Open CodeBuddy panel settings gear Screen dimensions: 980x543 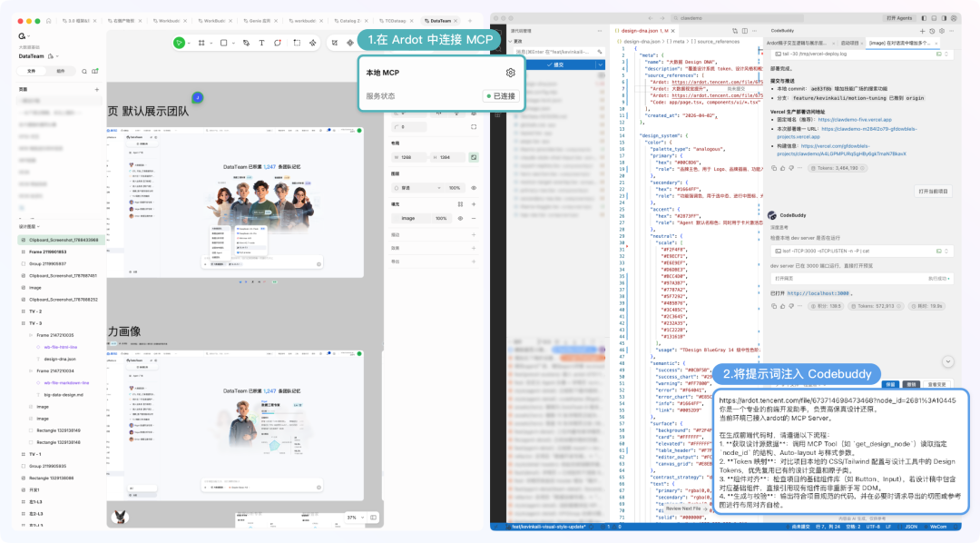(x=942, y=31)
